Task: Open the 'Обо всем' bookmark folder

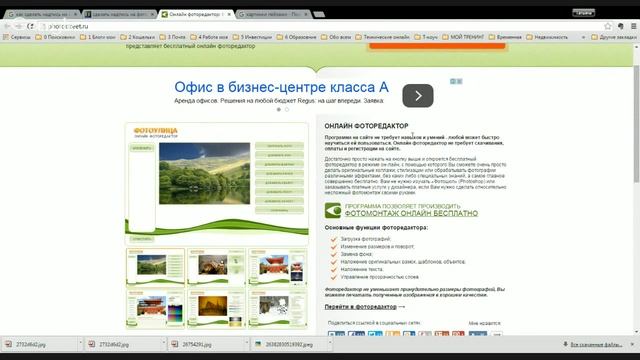Action: point(336,37)
